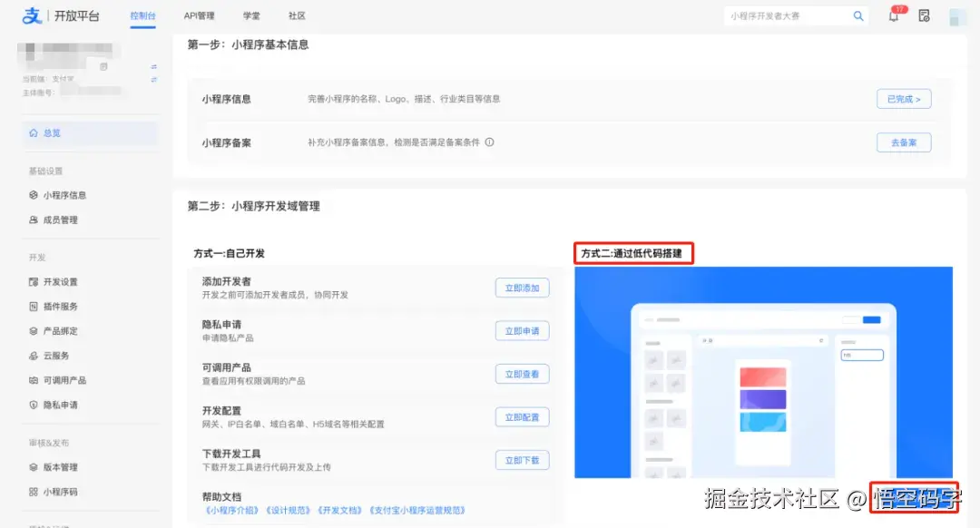Open the notification bell icon
The height and width of the screenshot is (528, 980).
[x=894, y=16]
